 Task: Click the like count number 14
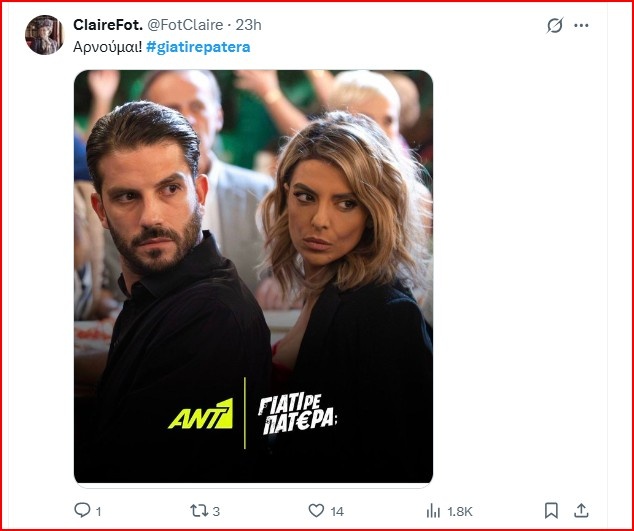tap(337, 511)
